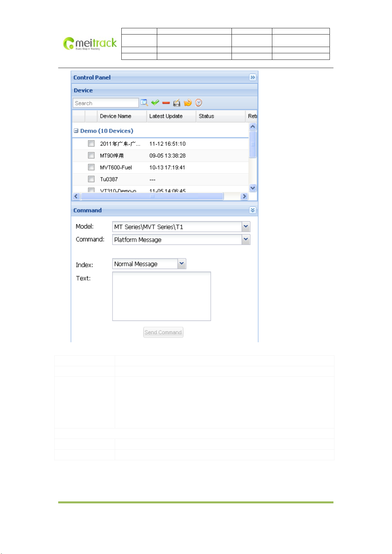Tick the MVT600-Fuel device checkbox
The image size is (392, 554).
tap(91, 167)
